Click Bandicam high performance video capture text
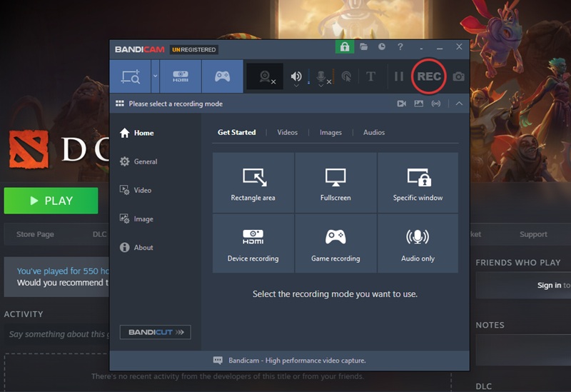The image size is (571, 392). pos(297,361)
